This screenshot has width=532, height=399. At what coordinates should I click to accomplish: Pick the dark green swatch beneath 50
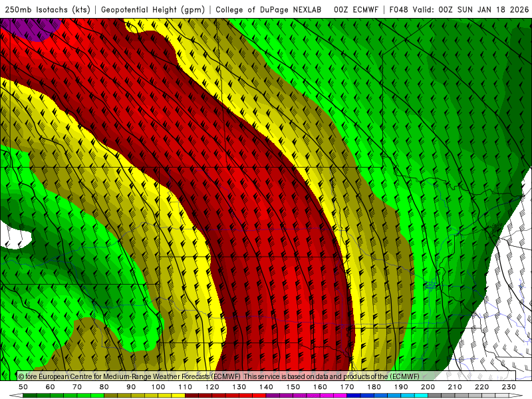(x=29, y=396)
